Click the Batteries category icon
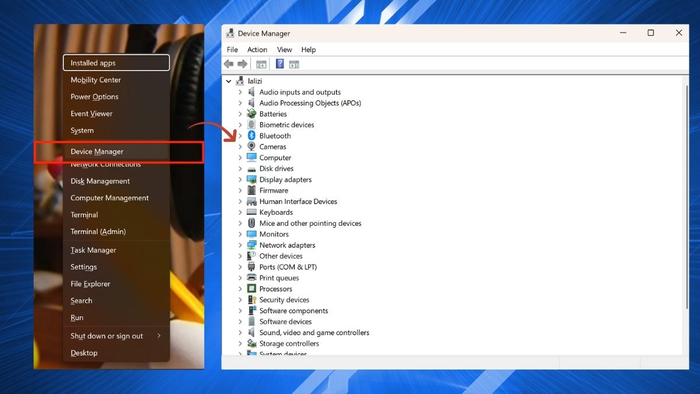This screenshot has width=700, height=394. (x=251, y=114)
